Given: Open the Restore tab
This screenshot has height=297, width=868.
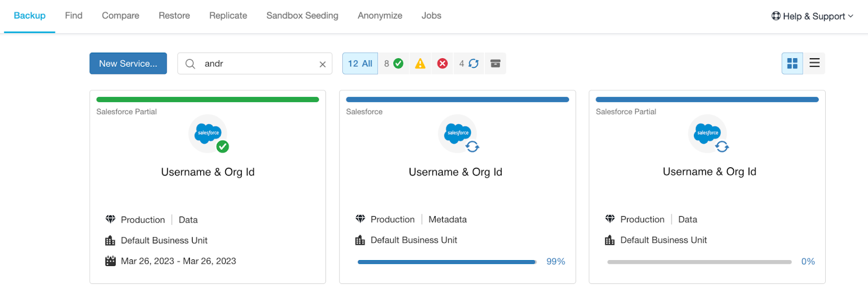Looking at the screenshot, I should click(x=174, y=16).
